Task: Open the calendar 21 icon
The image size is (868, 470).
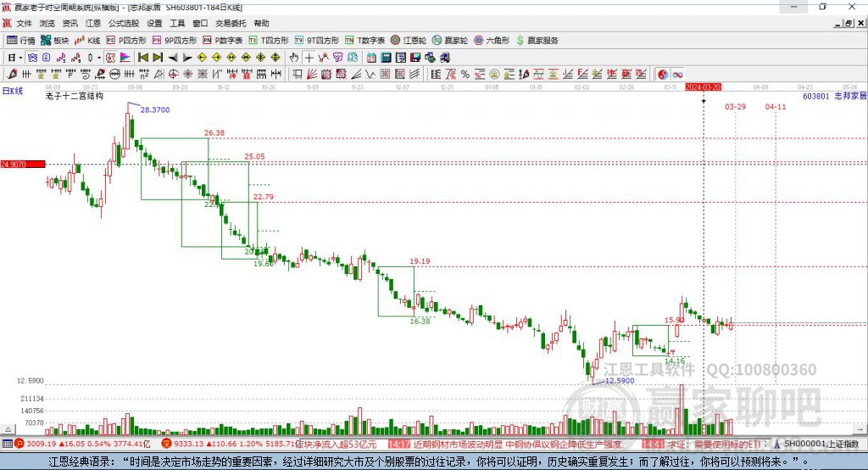Action: (371, 58)
